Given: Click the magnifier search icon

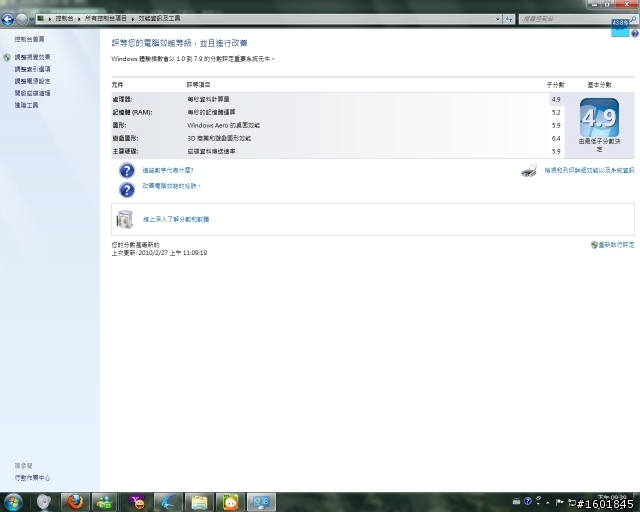Looking at the screenshot, I should point(633,19).
